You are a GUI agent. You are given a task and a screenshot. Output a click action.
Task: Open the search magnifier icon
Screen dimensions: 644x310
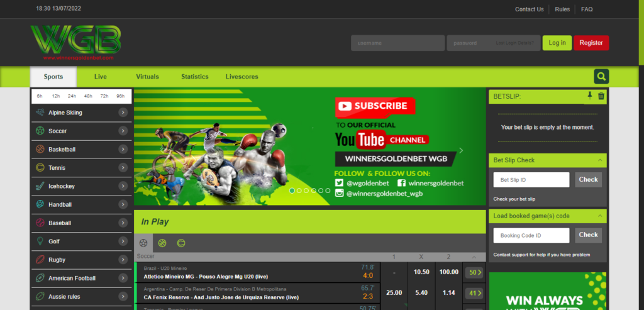[x=601, y=76]
